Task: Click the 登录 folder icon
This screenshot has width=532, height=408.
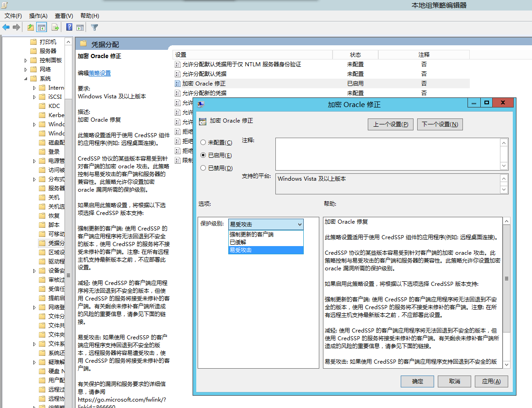Action: (42, 151)
